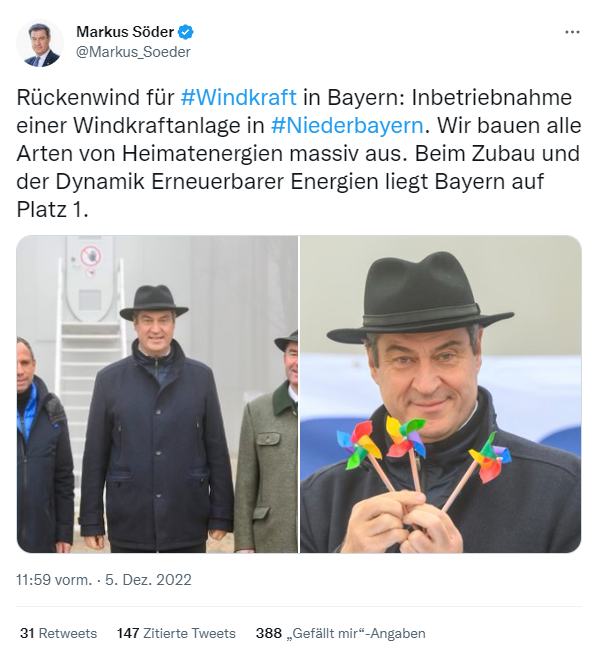This screenshot has width=595, height=652.
Task: Click the blue verified badge icon
Action: point(185,32)
